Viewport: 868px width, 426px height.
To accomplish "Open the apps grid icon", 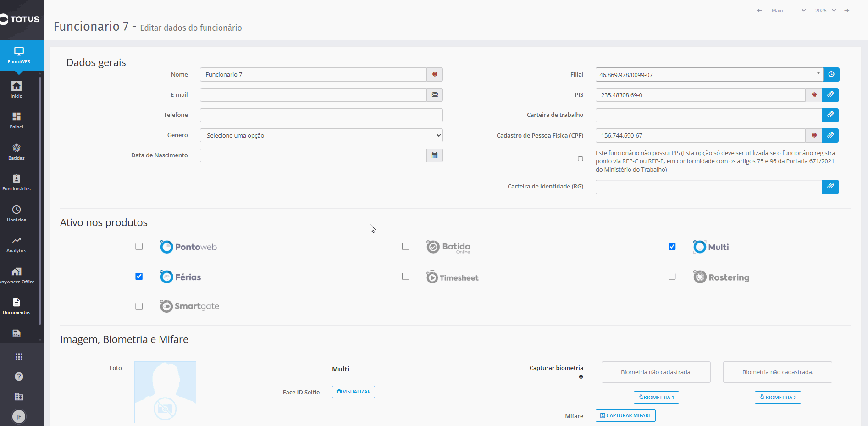I will click(19, 357).
